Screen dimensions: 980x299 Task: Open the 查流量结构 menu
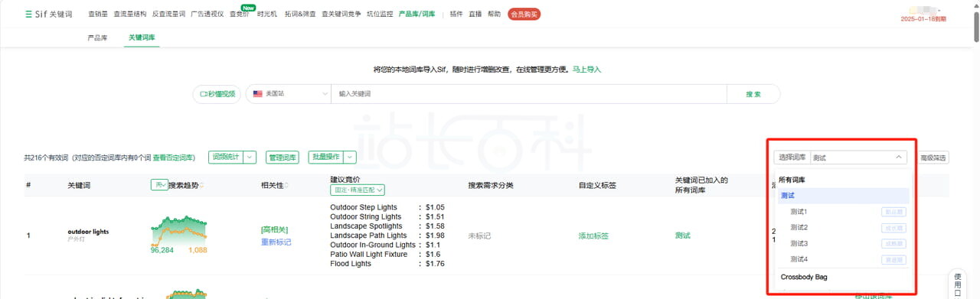coord(130,14)
